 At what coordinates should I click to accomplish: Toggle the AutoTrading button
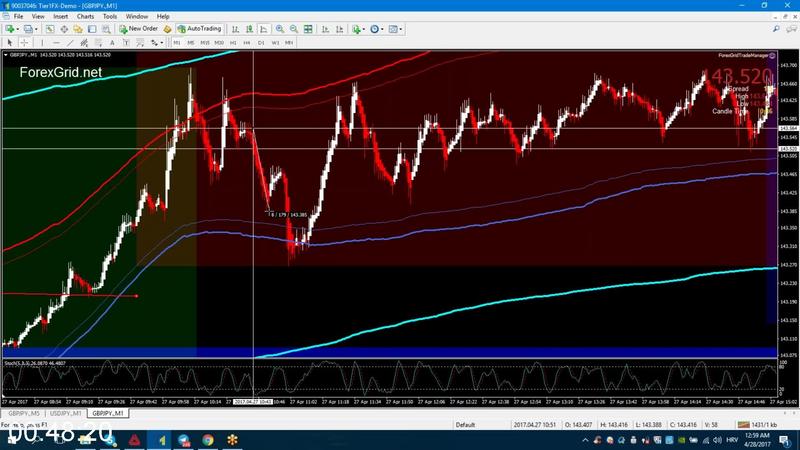[x=199, y=29]
